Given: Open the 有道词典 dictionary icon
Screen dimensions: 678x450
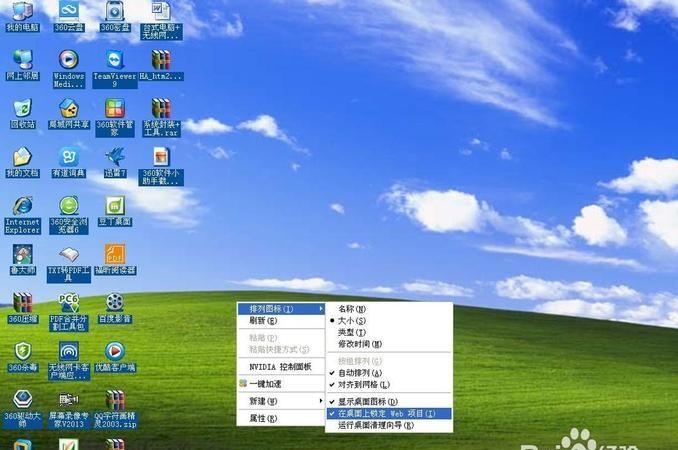Looking at the screenshot, I should [68, 157].
